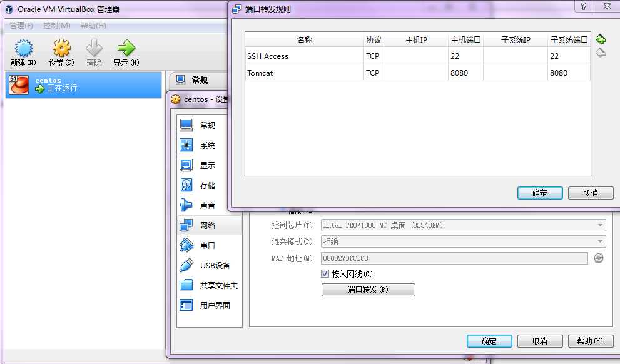Regenerate MAC address refresh icon

point(599,258)
